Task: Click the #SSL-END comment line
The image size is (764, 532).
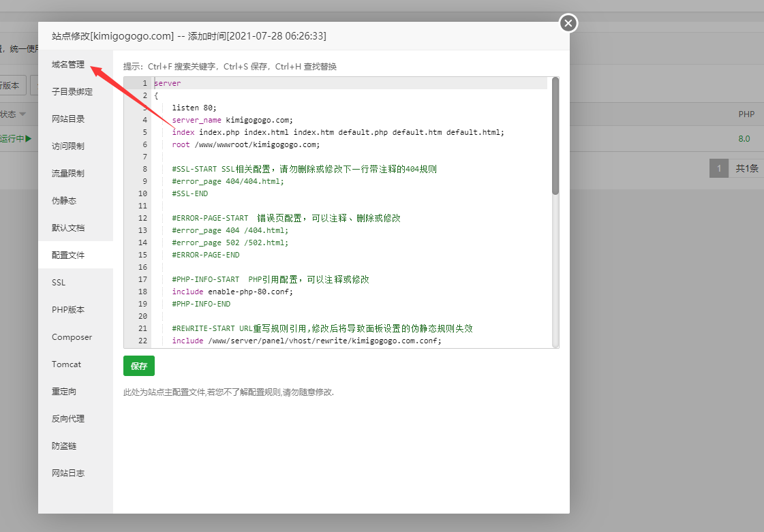Action: (190, 194)
